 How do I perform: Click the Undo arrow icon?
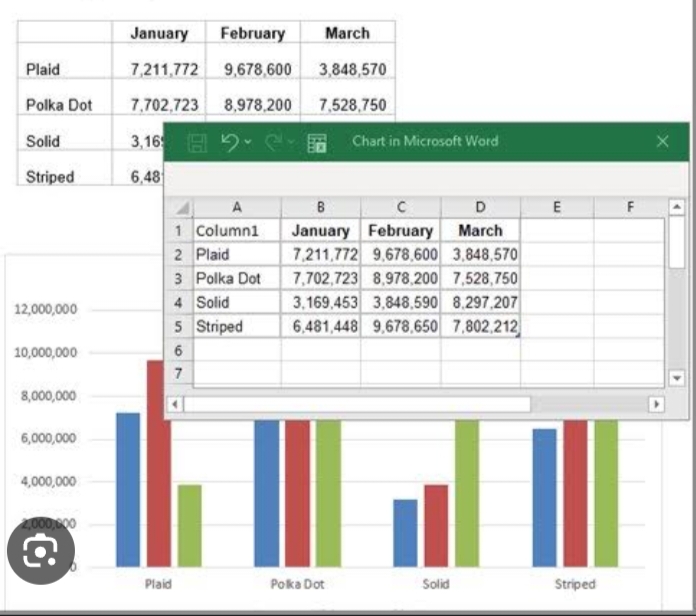[229, 142]
